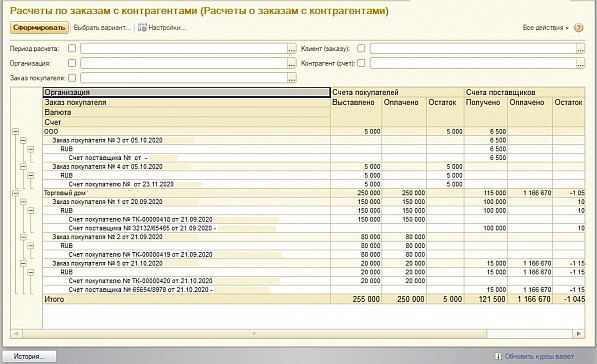
Task: Click the Сформировать button
Action: pyautogui.click(x=39, y=27)
